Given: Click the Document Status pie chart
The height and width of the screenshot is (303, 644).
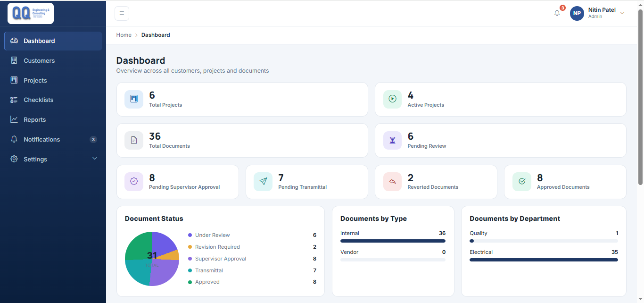Looking at the screenshot, I should click(x=152, y=259).
